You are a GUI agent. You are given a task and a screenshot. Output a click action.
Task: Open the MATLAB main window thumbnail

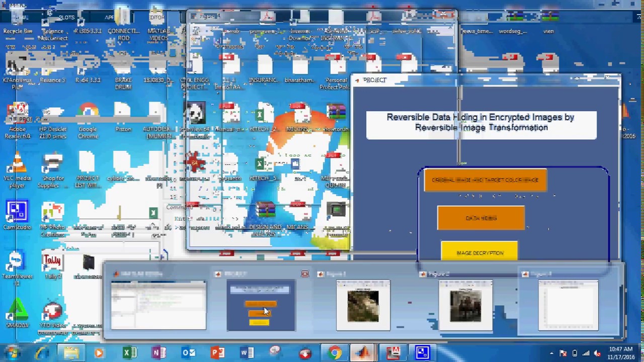158,306
